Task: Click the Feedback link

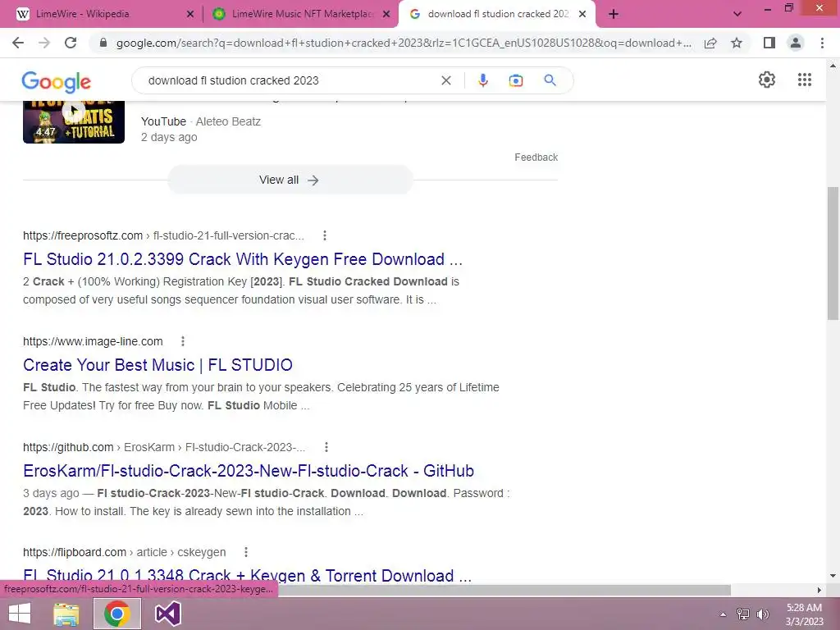Action: pyautogui.click(x=536, y=157)
